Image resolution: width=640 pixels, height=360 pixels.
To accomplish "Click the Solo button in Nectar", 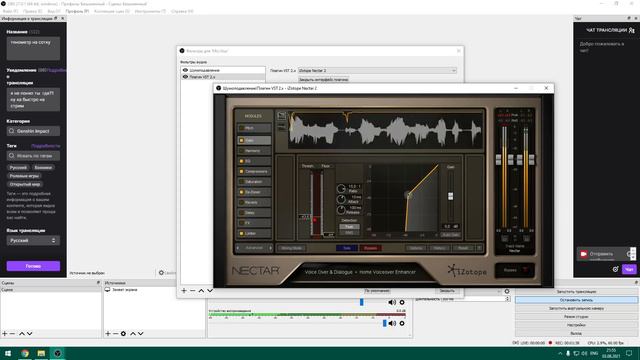I will pyautogui.click(x=347, y=248).
